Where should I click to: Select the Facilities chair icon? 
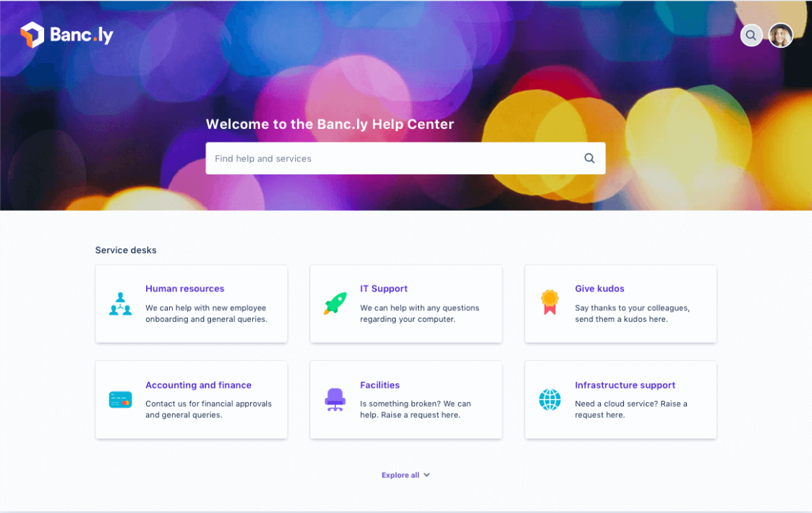click(x=335, y=399)
